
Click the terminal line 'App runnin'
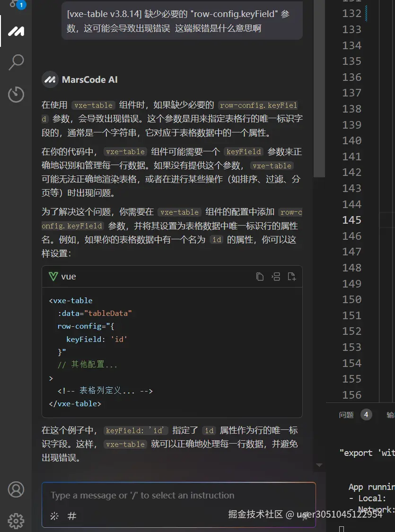pyautogui.click(x=372, y=487)
